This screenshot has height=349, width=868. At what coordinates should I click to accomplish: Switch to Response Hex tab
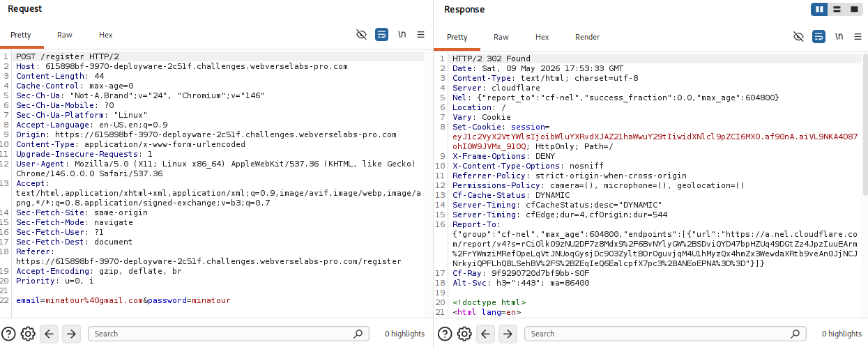542,37
